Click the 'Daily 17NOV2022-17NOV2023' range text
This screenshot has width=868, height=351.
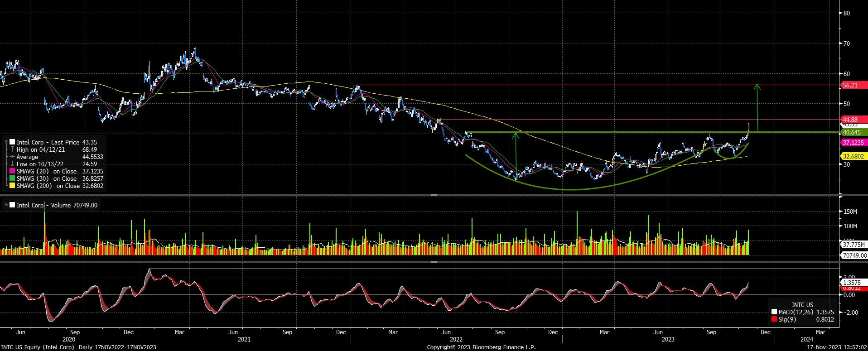(x=117, y=347)
